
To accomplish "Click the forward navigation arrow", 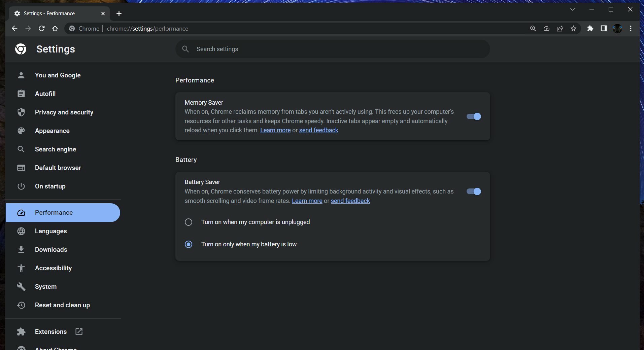I will pyautogui.click(x=28, y=29).
